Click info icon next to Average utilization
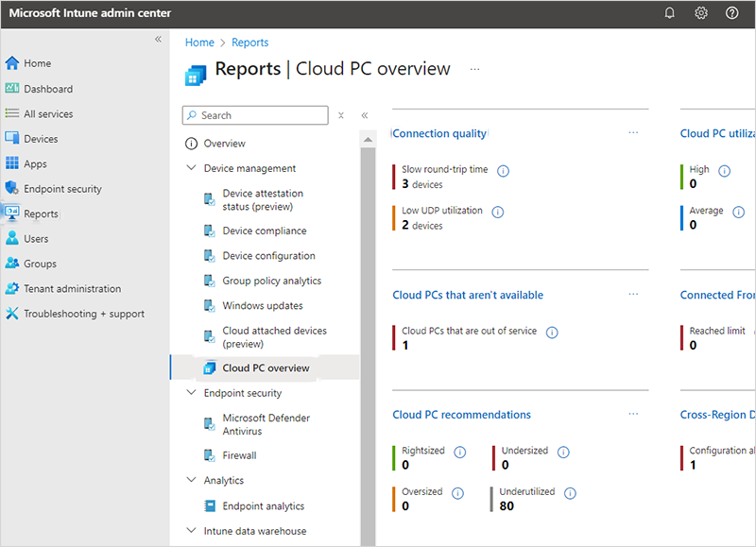Viewport: 756px width, 547px height. (738, 212)
